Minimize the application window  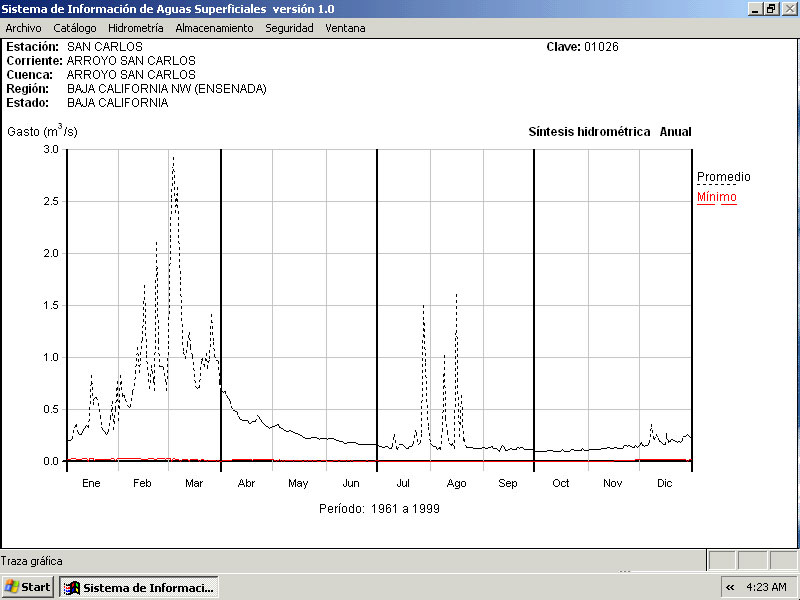click(754, 8)
